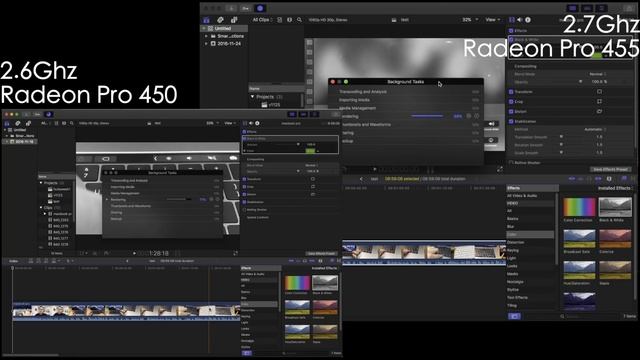Screen dimensions: 640x360
Task: Click browser search icon in left window
Action: click(72, 123)
